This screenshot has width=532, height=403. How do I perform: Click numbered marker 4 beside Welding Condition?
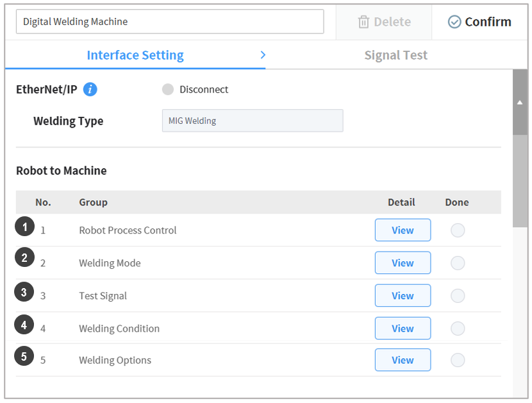(x=24, y=325)
